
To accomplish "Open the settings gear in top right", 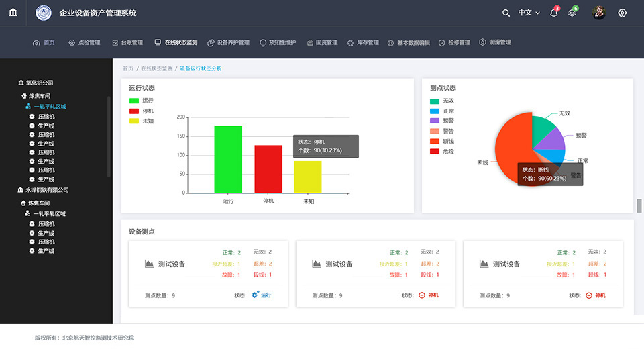I will pyautogui.click(x=622, y=13).
